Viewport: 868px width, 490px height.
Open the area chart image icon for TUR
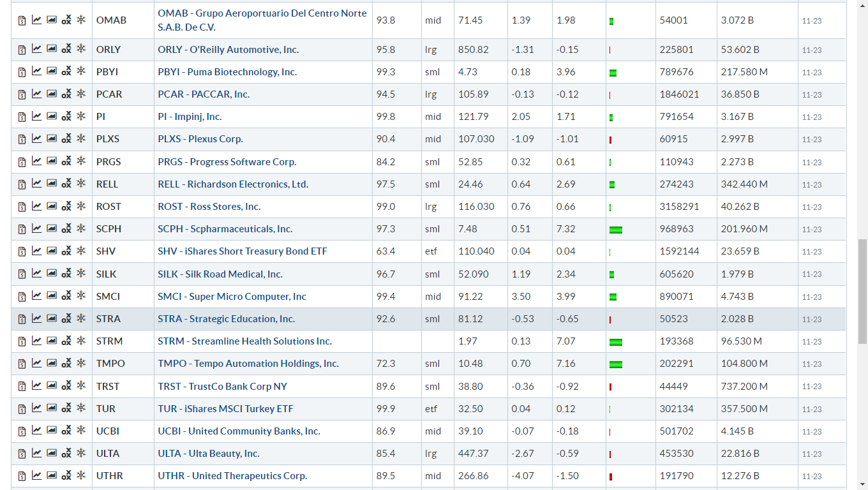click(x=52, y=408)
